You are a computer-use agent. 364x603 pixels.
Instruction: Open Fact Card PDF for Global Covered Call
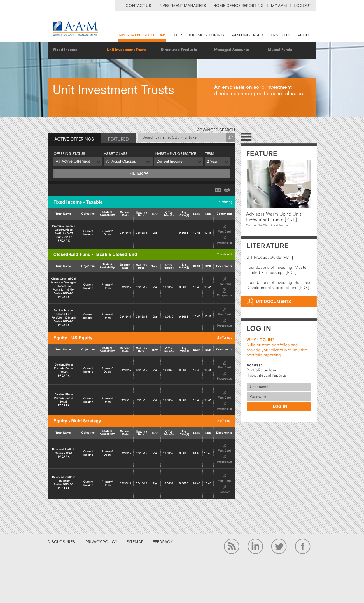coord(224,281)
